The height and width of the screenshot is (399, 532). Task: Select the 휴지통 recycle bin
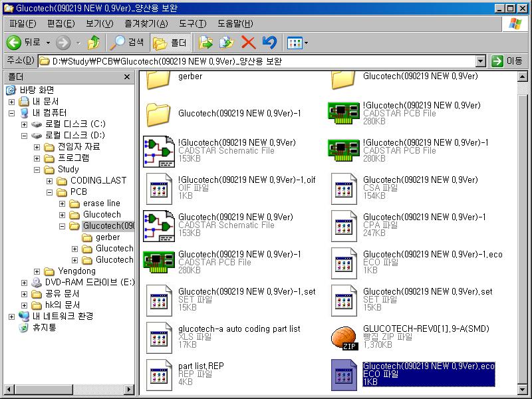(x=44, y=327)
